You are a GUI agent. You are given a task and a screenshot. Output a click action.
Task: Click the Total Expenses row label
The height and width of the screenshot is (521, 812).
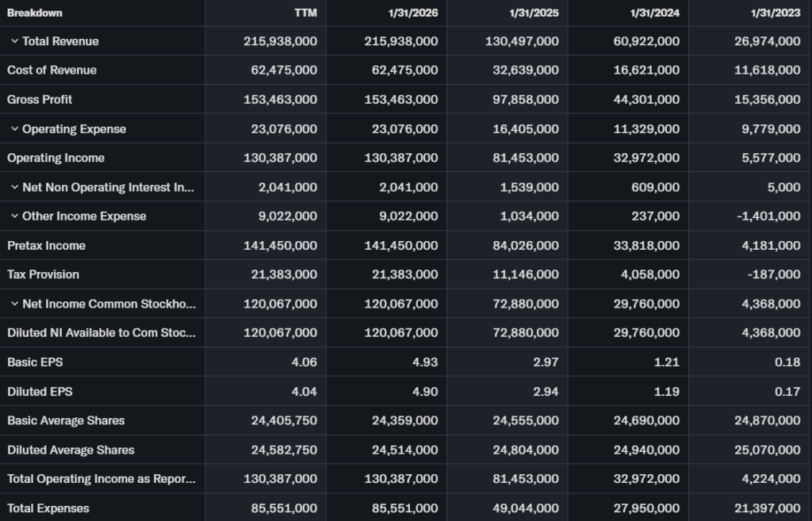point(48,508)
